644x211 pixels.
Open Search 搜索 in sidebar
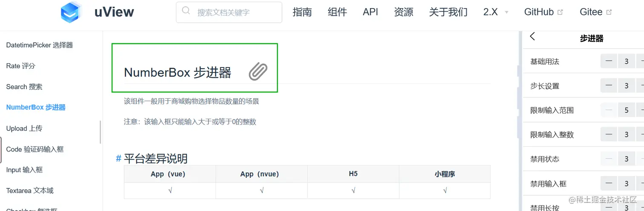point(24,87)
